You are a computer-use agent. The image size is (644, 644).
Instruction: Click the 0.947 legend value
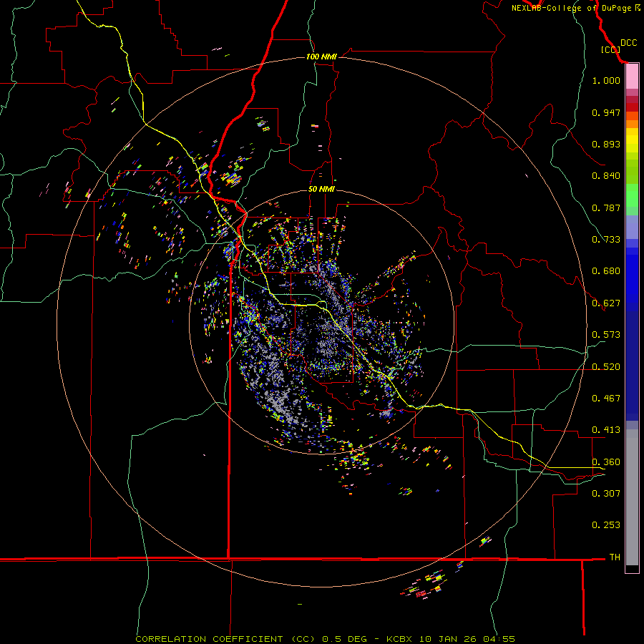click(x=606, y=112)
